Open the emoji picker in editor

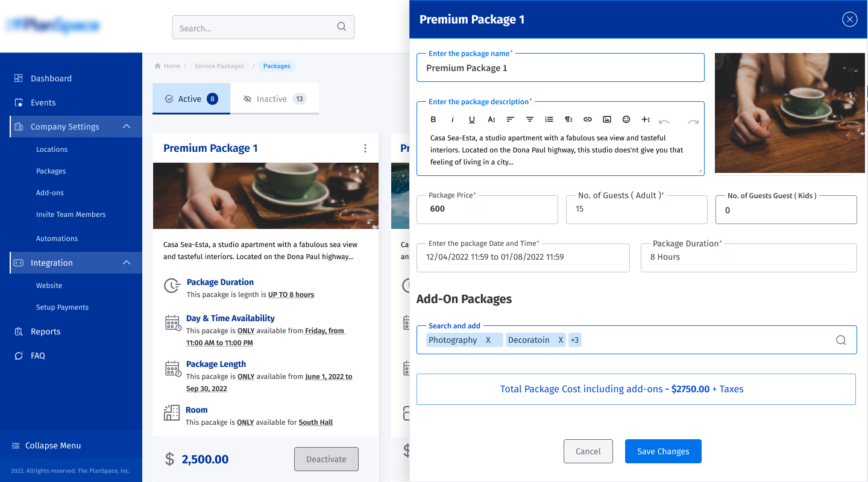point(626,119)
